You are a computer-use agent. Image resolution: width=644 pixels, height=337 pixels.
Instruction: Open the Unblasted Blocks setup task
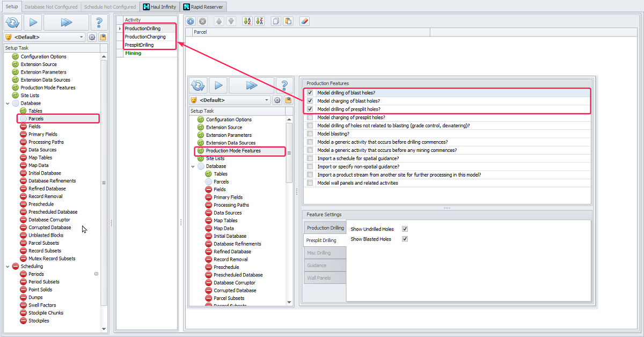(46, 235)
